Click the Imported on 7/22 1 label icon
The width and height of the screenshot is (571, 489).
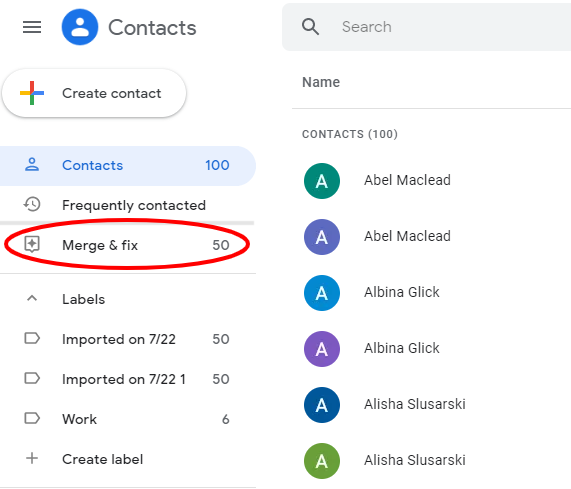point(32,378)
